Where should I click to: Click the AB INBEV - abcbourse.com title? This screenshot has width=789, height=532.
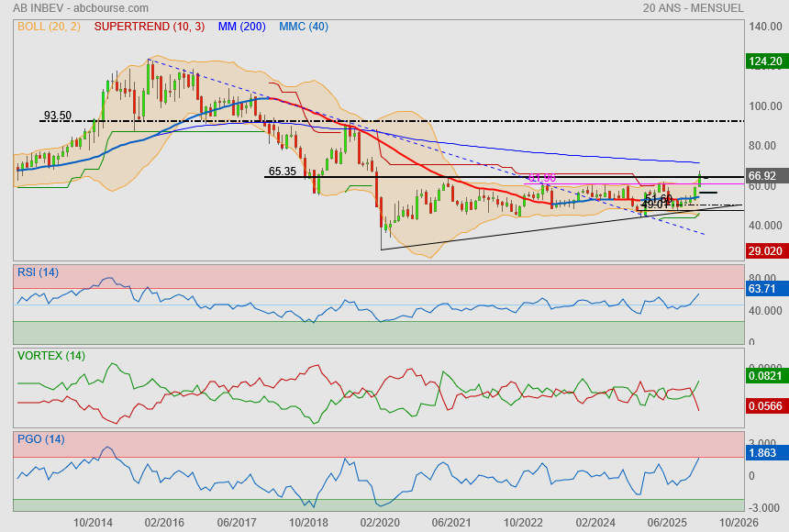coord(69,7)
